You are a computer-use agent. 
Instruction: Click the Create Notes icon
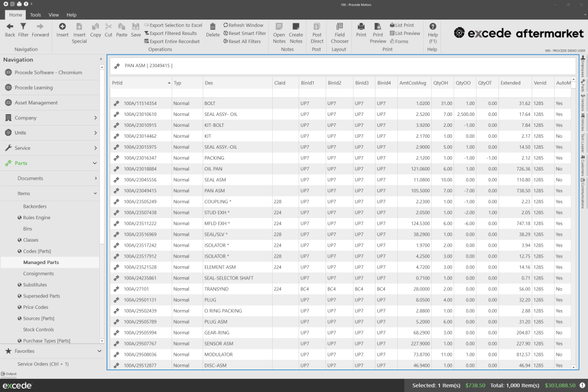pos(296,26)
